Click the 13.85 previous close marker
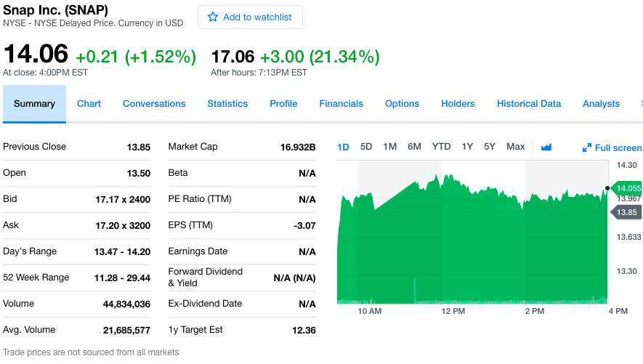This screenshot has height=364, width=643. [626, 212]
